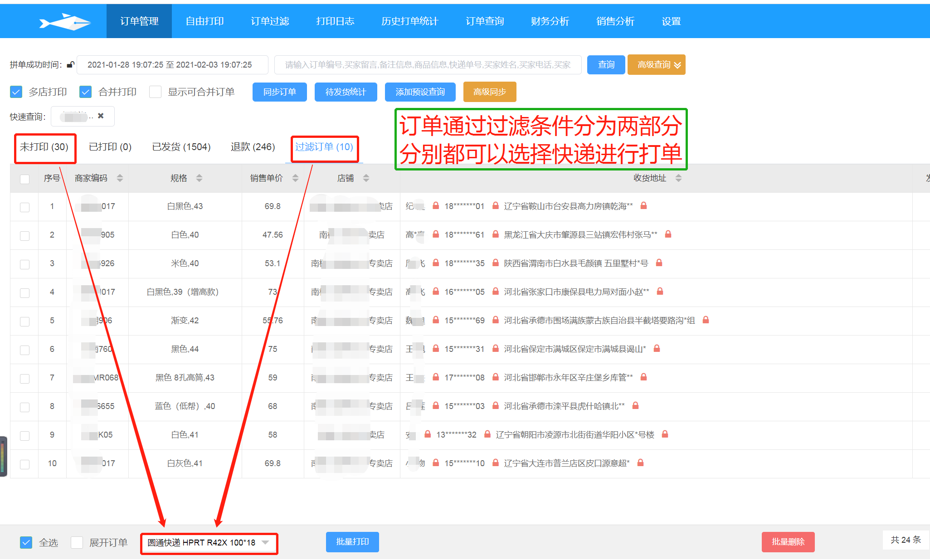Viewport: 930px width, 560px height.
Task: Click lock after 辽宁省鞍山市 address
Action: coord(643,206)
